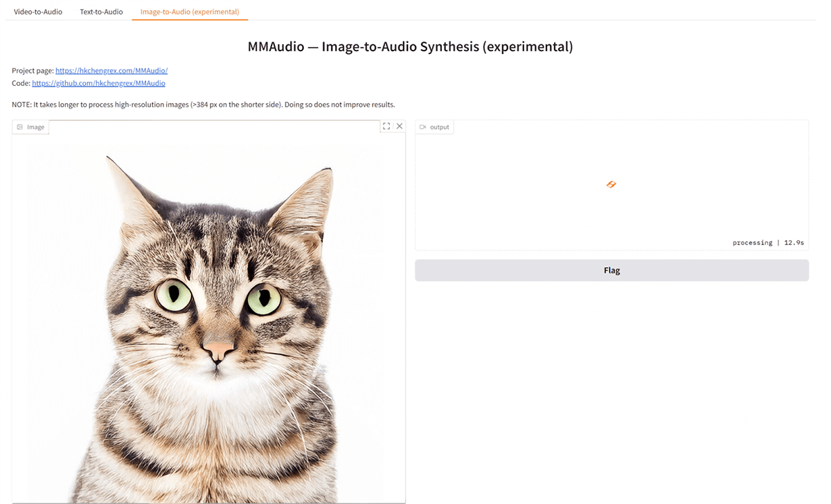Click the video icon beside output label

tap(423, 127)
